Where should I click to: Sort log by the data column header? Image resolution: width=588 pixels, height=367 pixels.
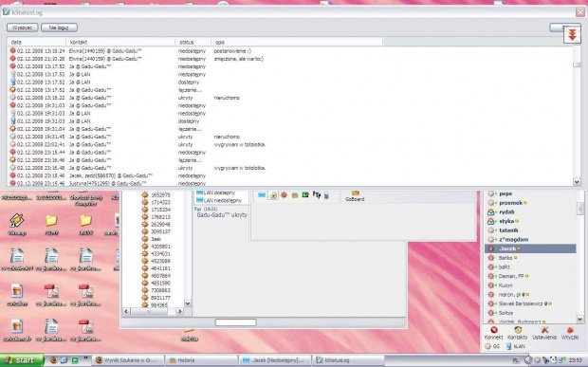[x=36, y=42]
